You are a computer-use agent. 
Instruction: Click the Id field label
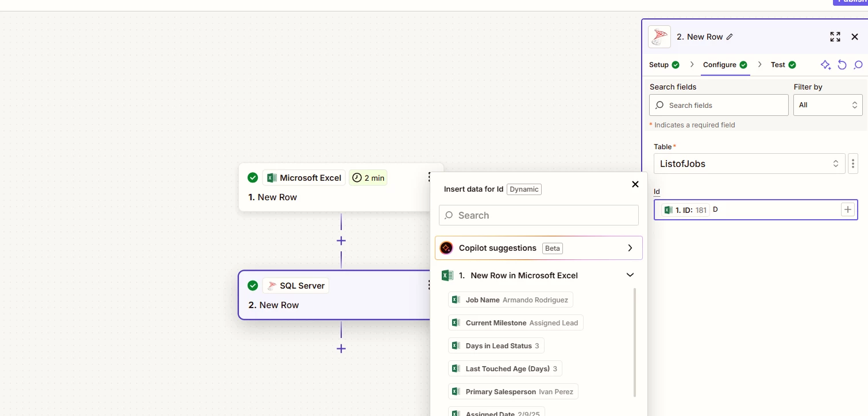pyautogui.click(x=657, y=192)
